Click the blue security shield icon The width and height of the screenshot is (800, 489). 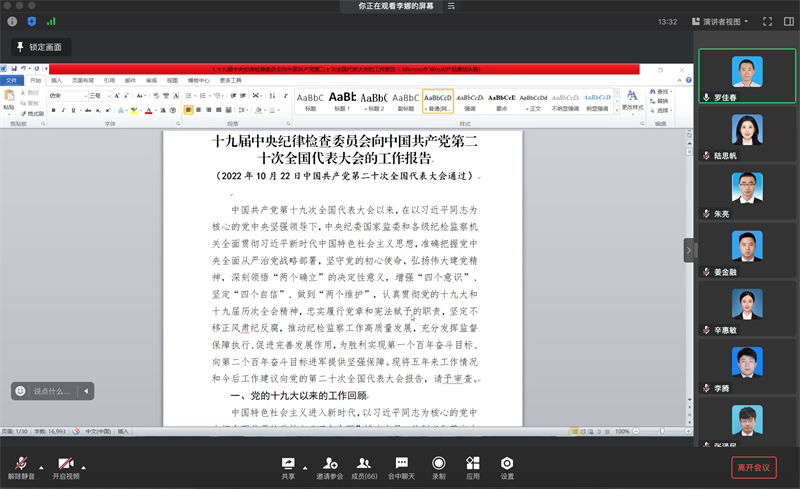pos(32,21)
